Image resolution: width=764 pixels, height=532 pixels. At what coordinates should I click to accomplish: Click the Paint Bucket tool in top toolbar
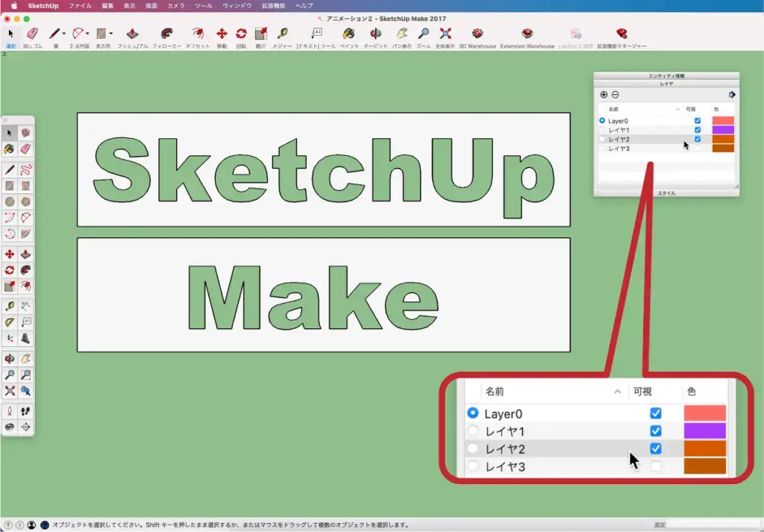tap(348, 34)
